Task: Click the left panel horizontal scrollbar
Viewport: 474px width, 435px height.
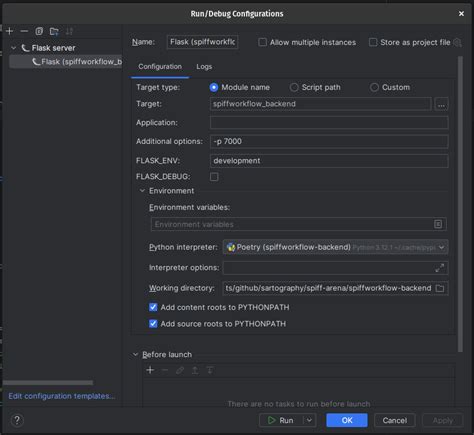Action: tap(48, 383)
